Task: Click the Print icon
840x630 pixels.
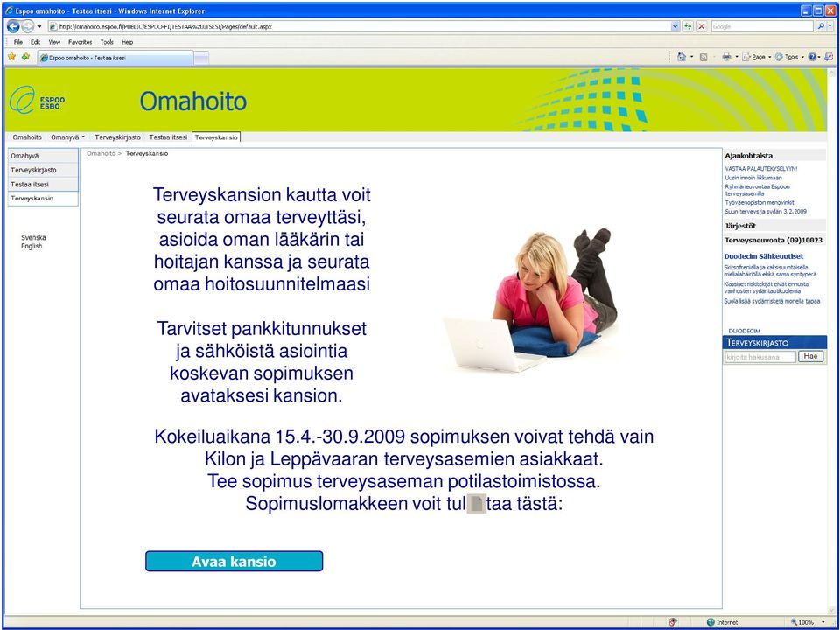Action: (726, 57)
